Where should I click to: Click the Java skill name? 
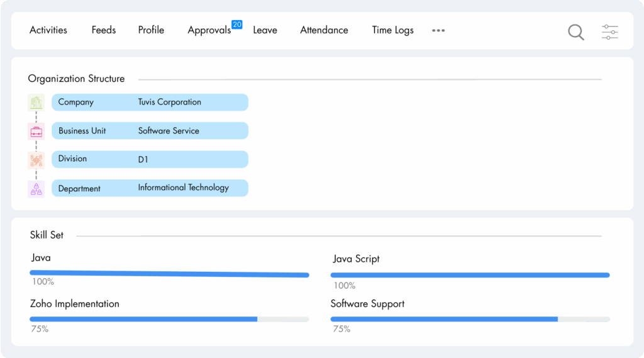coord(41,258)
